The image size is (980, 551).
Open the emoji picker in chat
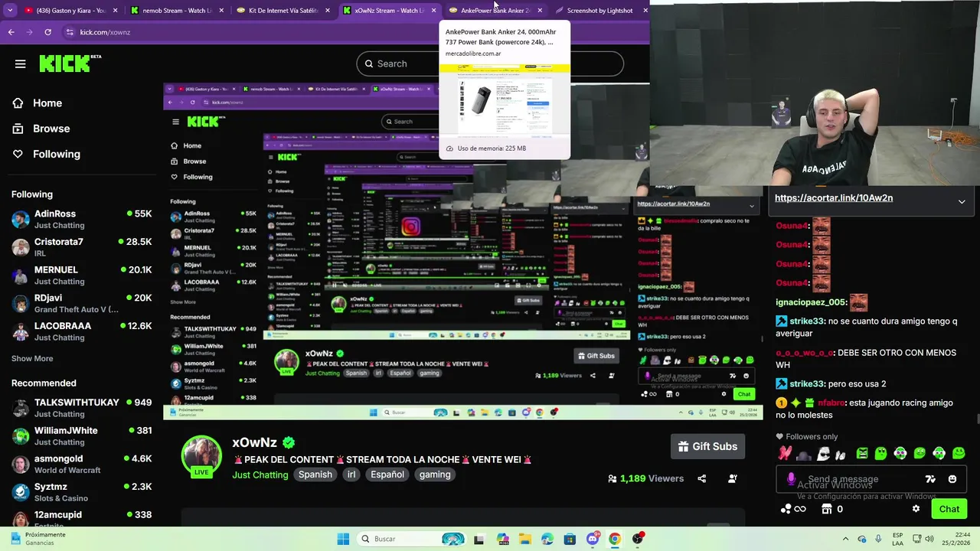pos(952,479)
